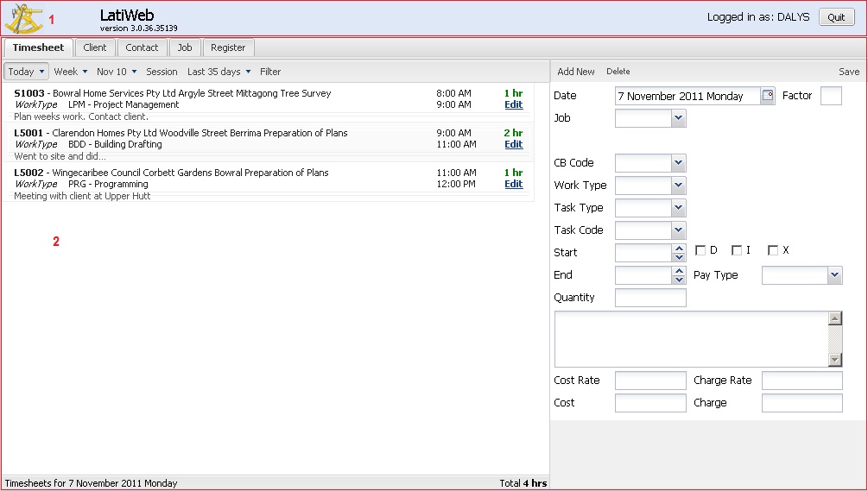Open the Work Type dropdown
This screenshot has height=491, width=868.
click(678, 186)
